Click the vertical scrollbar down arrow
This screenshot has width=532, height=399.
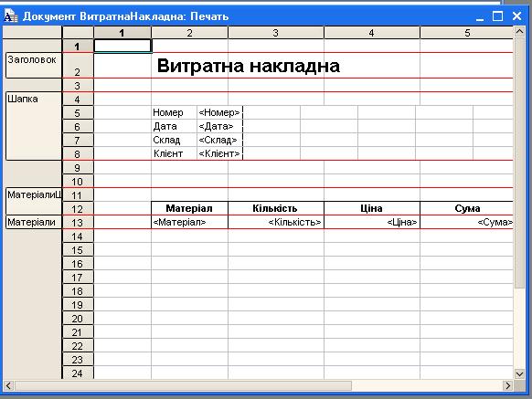tap(519, 374)
